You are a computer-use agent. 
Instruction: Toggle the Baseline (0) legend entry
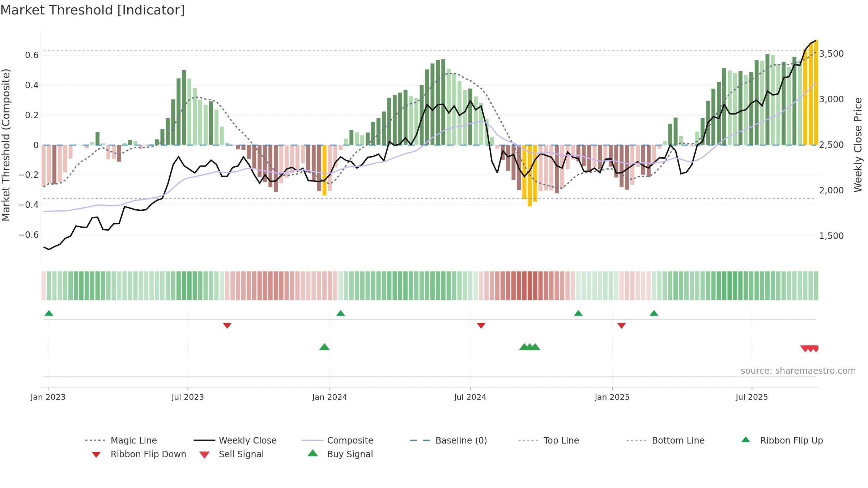(449, 440)
